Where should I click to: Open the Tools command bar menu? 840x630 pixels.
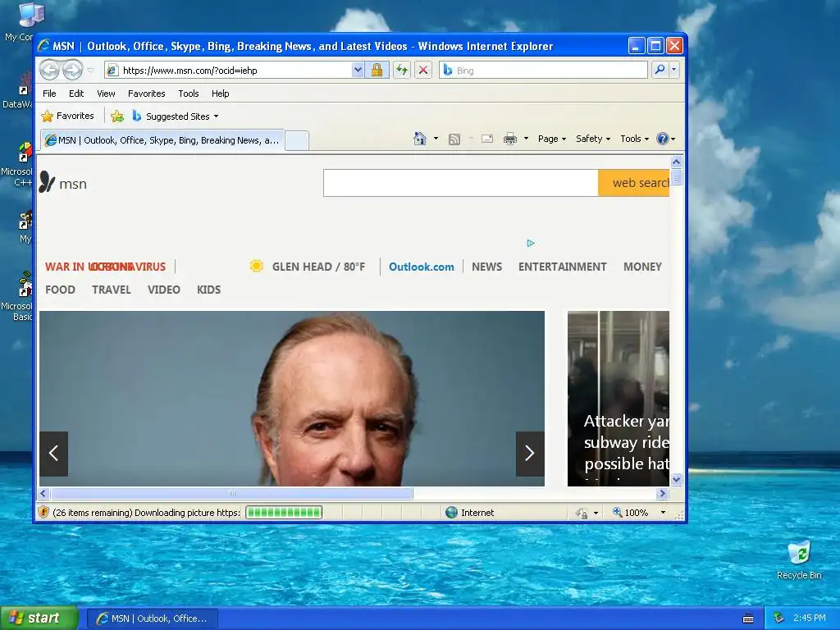point(634,139)
